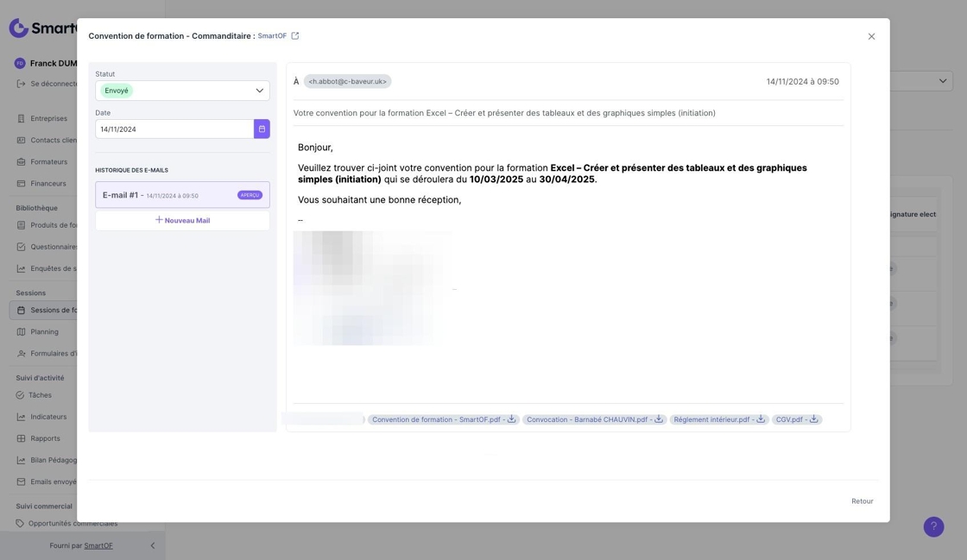Viewport: 967px width, 560px height.
Task: Click the APERÇU badge on E-mail #1
Action: (x=250, y=195)
